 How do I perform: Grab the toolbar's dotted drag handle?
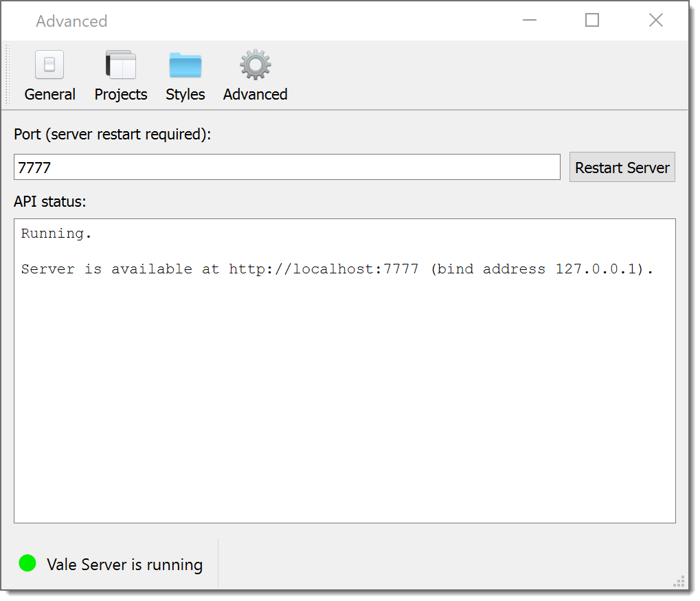click(x=8, y=76)
